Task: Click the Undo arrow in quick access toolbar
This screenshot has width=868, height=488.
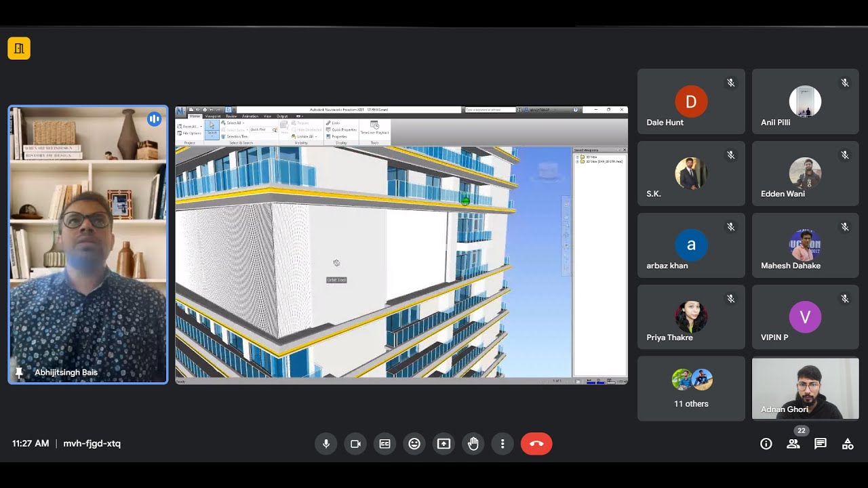Action: click(x=212, y=109)
